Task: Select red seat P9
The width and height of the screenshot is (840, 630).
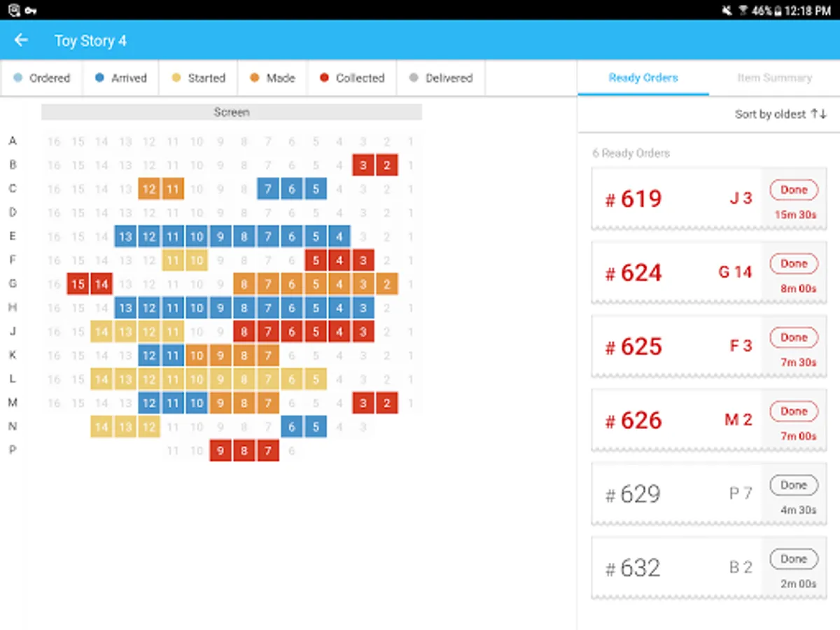Action: click(x=220, y=451)
